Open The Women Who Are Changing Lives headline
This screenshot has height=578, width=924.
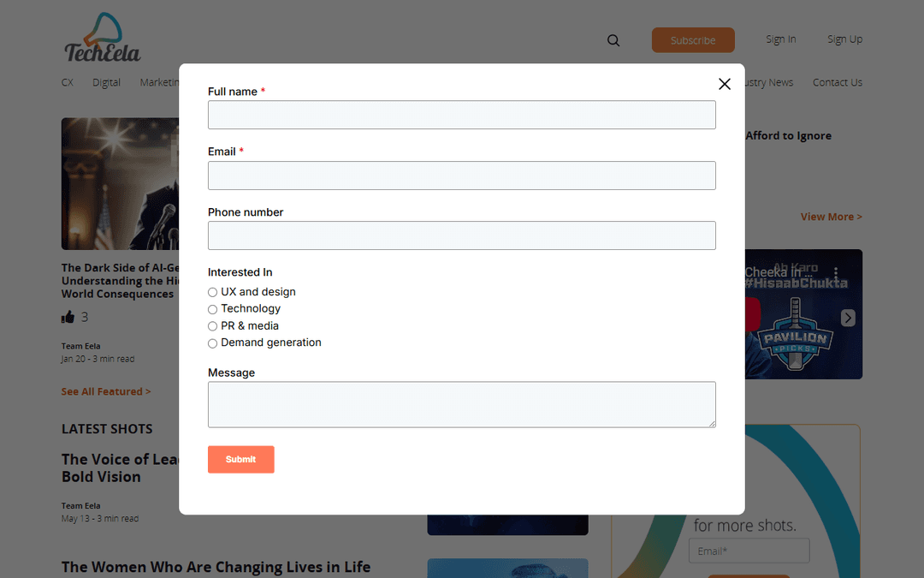(x=216, y=567)
